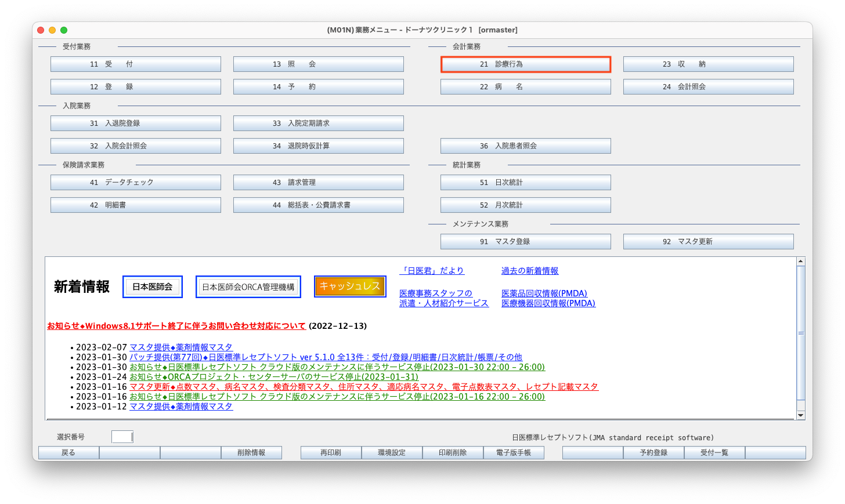The width and height of the screenshot is (845, 504).
Task: Click the news panel scrollbar thumb
Action: coord(801,333)
